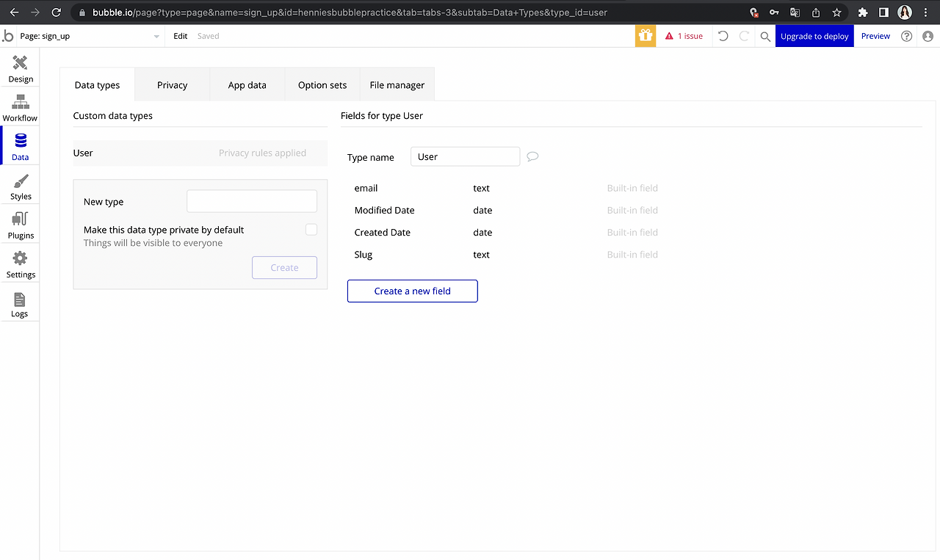Image resolution: width=940 pixels, height=560 pixels.
Task: Click the 'text' type of email field
Action: (x=482, y=188)
